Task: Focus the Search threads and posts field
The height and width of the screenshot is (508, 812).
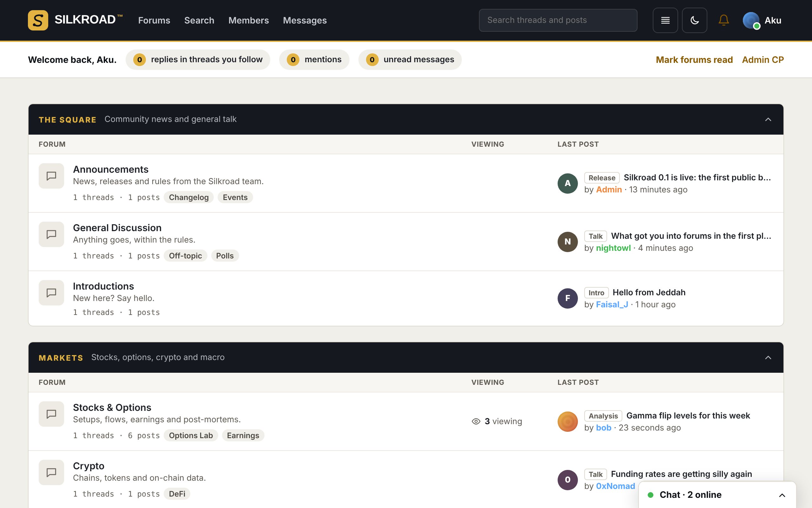Action: 558,20
